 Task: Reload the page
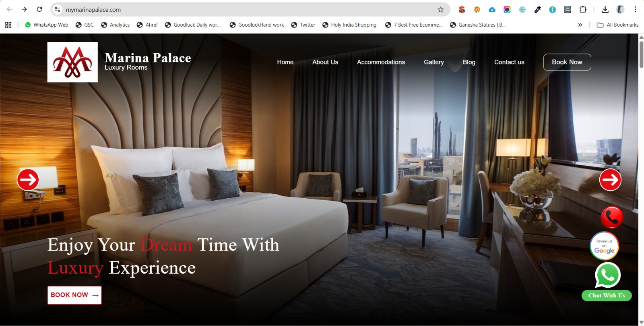click(39, 9)
